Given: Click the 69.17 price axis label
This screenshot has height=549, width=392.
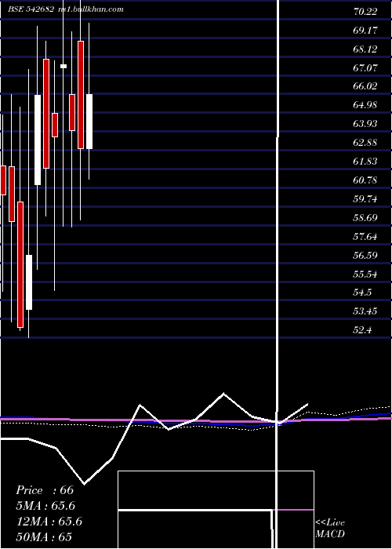Looking at the screenshot, I should [x=365, y=31].
